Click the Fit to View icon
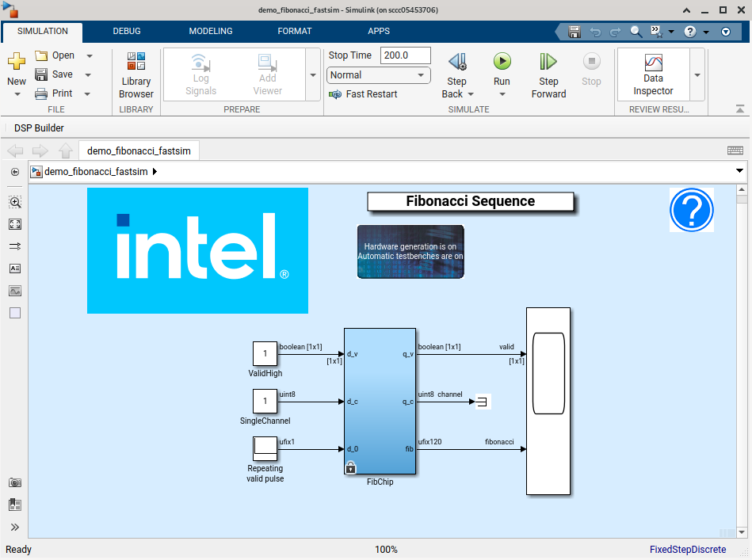The image size is (752, 560). click(x=15, y=225)
